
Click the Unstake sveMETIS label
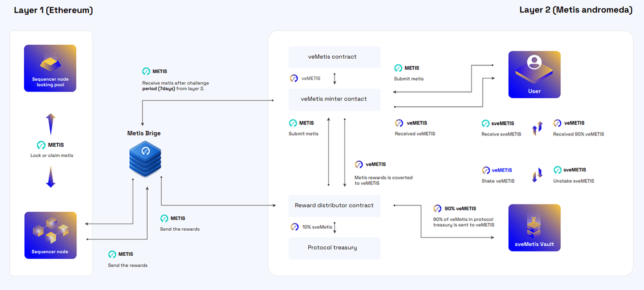click(x=574, y=181)
